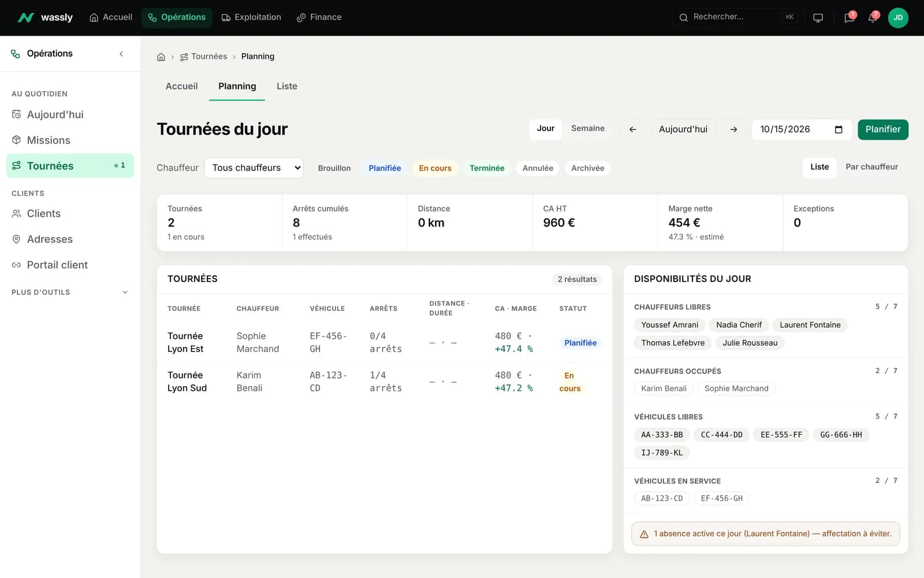924x578 pixels.
Task: Open Adresses in the sidebar
Action: coord(70,239)
